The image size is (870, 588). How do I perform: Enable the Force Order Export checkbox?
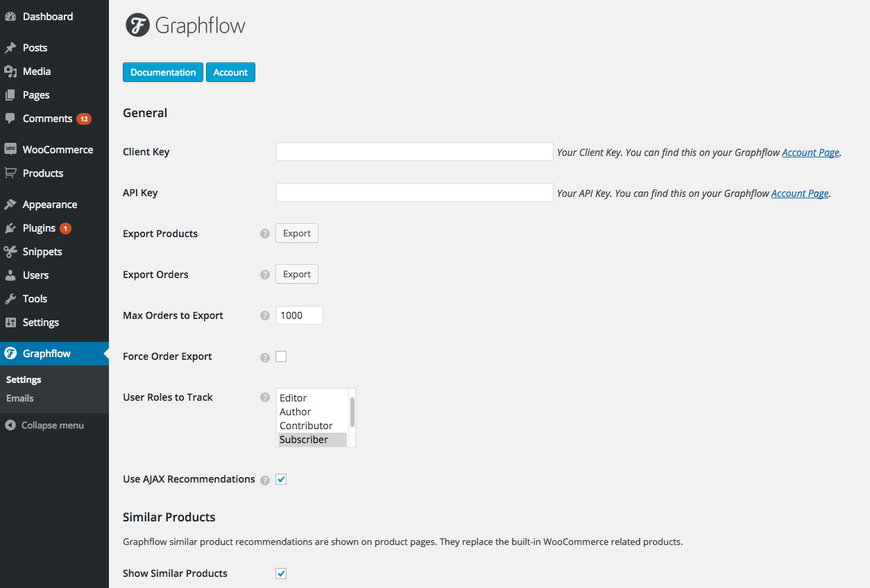coord(281,356)
